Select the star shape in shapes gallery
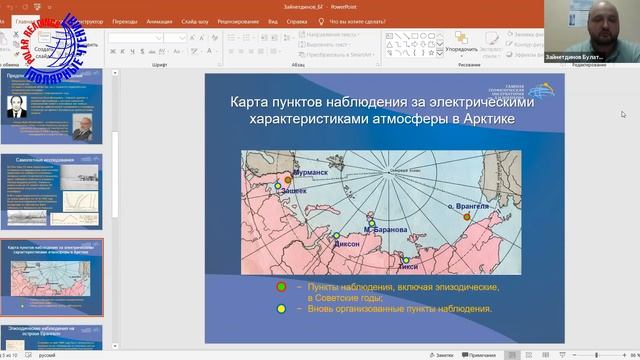Viewport: 640px width, 360px height. pos(431,53)
